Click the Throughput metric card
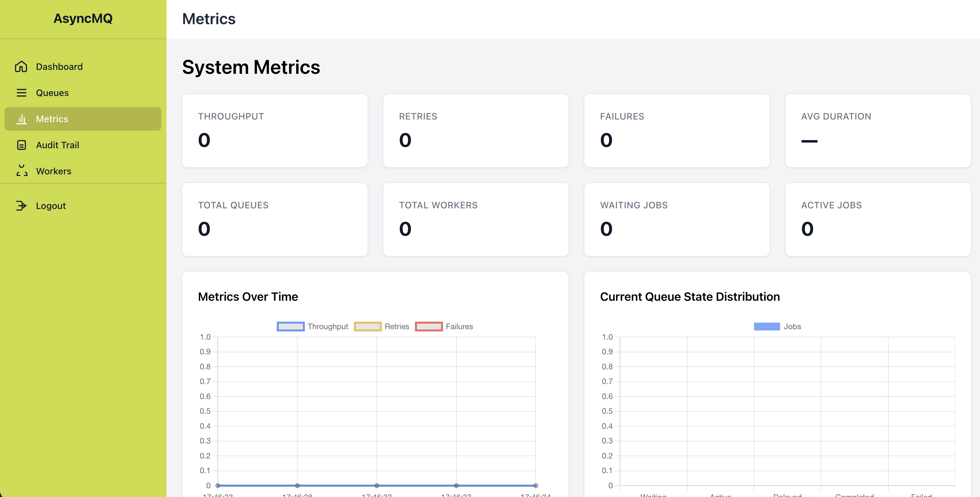The image size is (980, 497). click(275, 131)
